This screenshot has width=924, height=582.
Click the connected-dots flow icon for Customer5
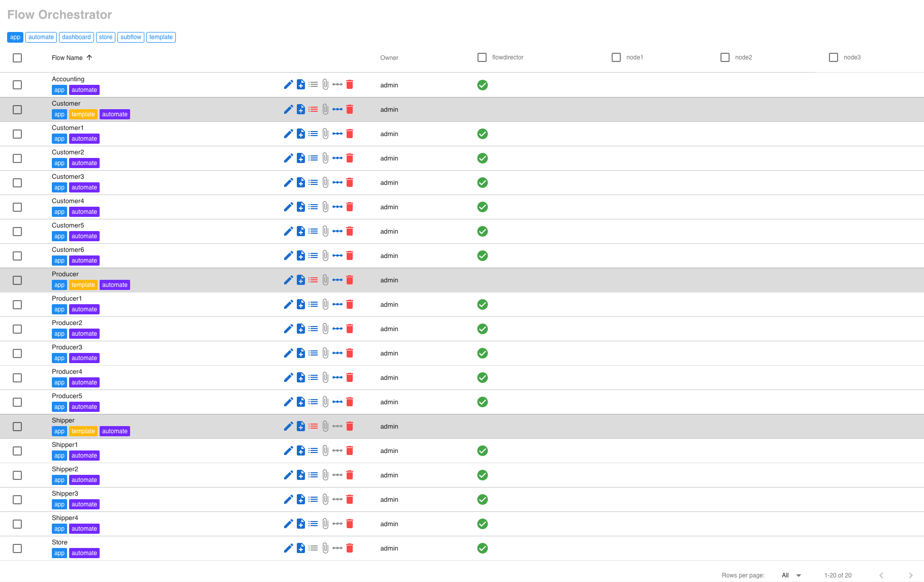pos(337,231)
